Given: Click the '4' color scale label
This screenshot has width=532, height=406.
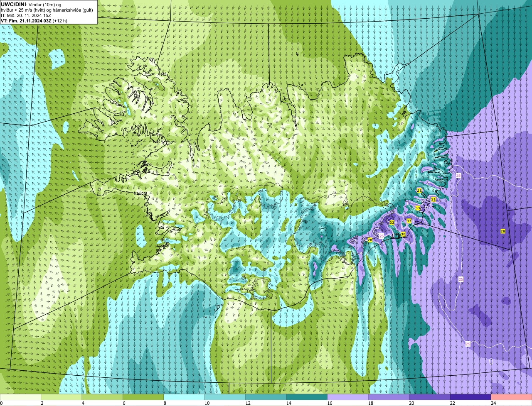Looking at the screenshot, I should coord(82,403).
